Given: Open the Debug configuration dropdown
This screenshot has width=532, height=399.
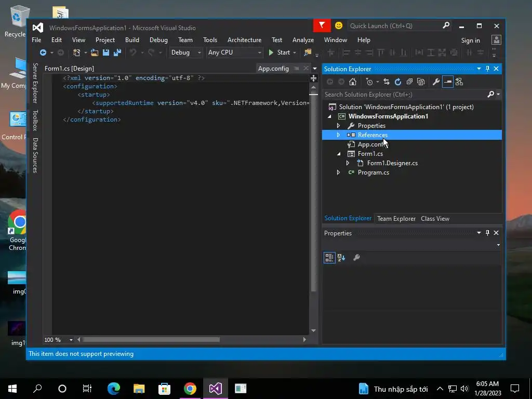Looking at the screenshot, I should (x=185, y=52).
